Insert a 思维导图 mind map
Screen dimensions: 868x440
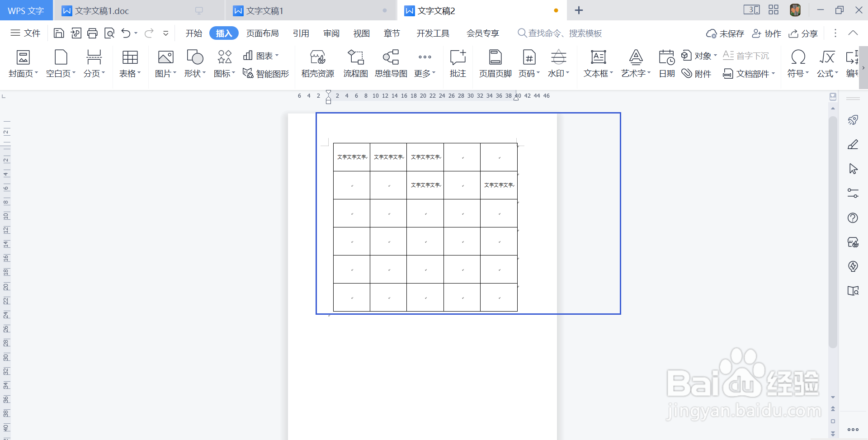pos(391,64)
